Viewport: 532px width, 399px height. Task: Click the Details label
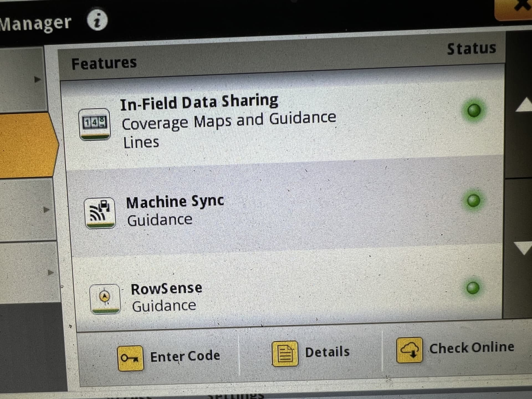pos(327,352)
